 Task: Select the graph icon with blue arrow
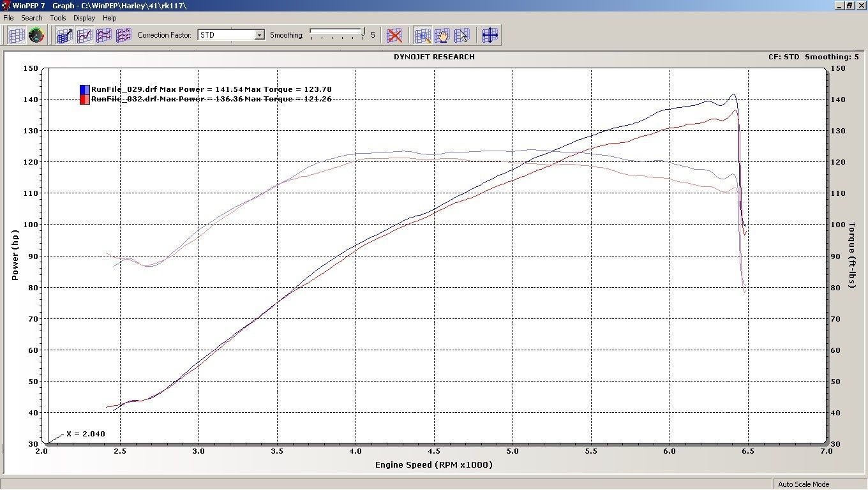click(64, 35)
